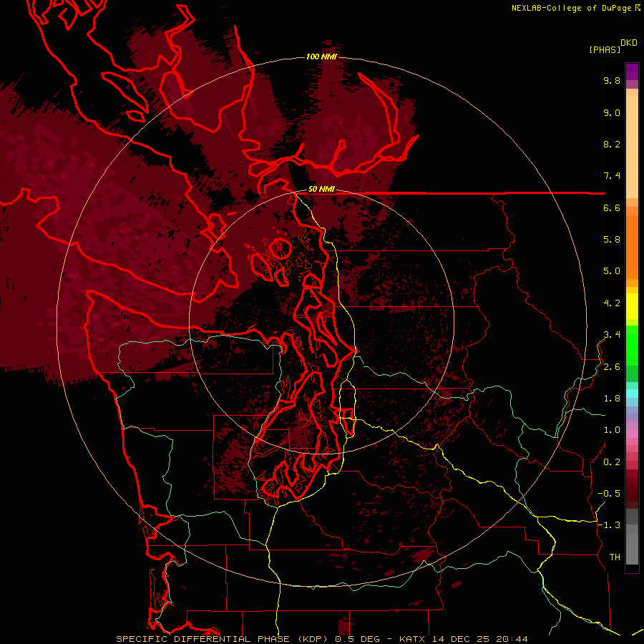Pick the orange band of the color bar

[632, 246]
